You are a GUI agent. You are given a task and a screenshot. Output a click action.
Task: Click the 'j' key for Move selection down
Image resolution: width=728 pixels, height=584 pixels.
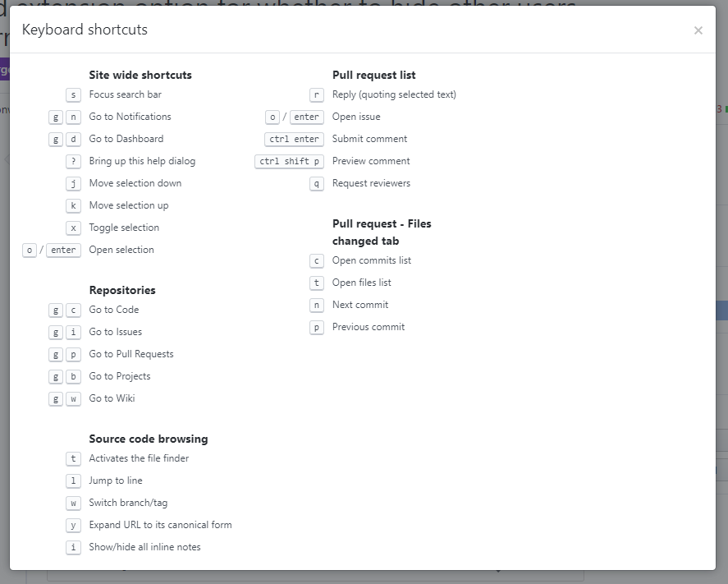coord(73,183)
